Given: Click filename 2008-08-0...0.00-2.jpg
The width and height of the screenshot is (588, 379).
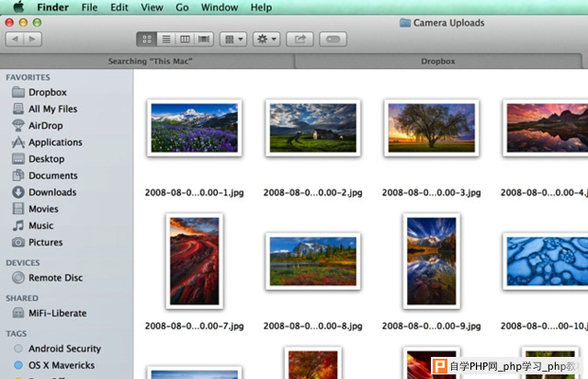Looking at the screenshot, I should (312, 192).
